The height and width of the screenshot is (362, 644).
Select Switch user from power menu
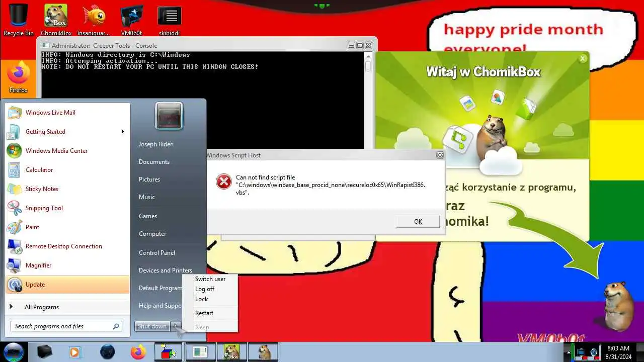(x=210, y=279)
